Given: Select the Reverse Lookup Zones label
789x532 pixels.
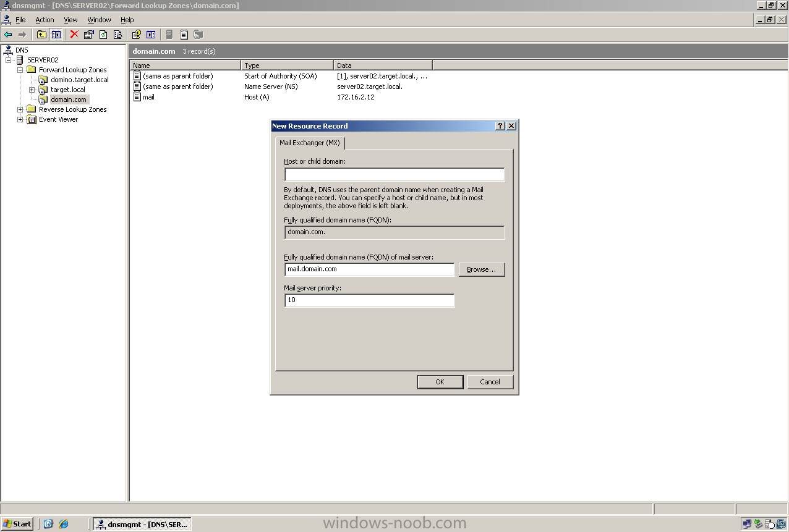Looking at the screenshot, I should (72, 109).
